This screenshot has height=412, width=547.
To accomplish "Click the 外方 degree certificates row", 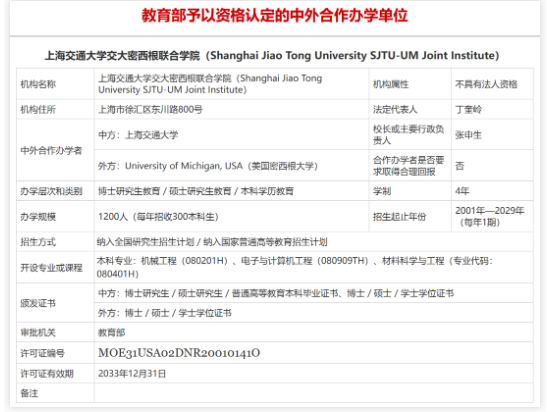I will pos(313,313).
